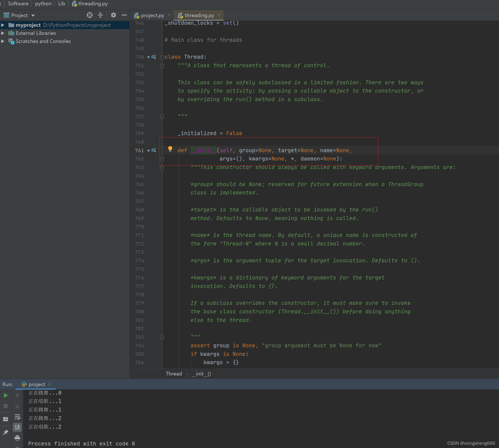Open the Project view dropdown
Viewport: 499px width, 448px height.
(33, 15)
